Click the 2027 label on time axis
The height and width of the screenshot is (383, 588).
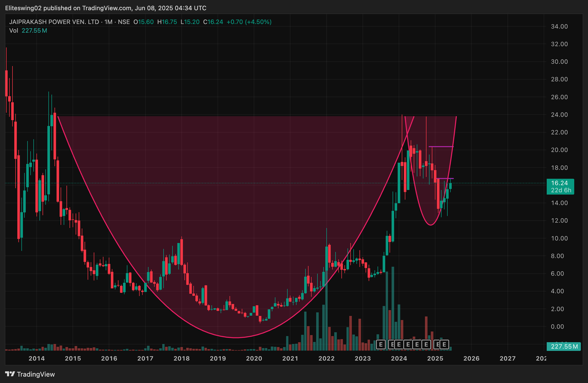click(x=508, y=359)
